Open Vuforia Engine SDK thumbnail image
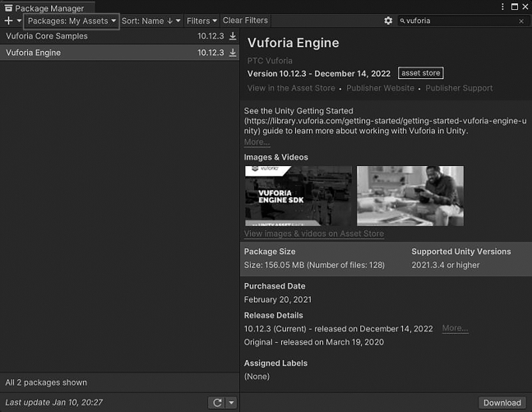This screenshot has height=412, width=532. (298, 196)
